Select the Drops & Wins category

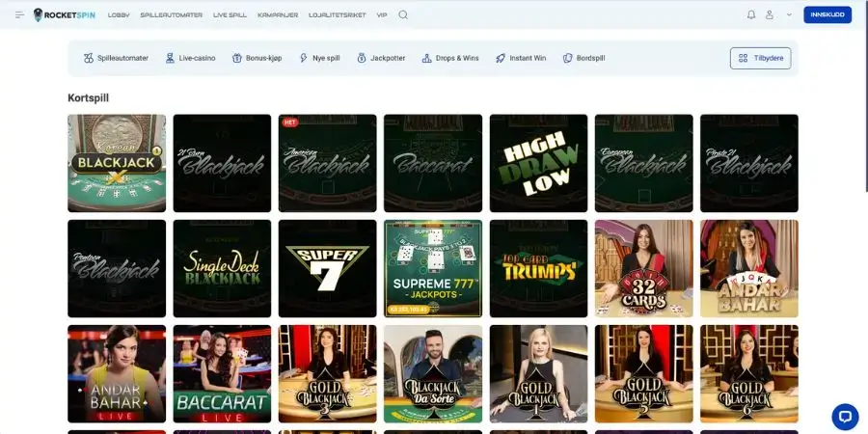(450, 58)
